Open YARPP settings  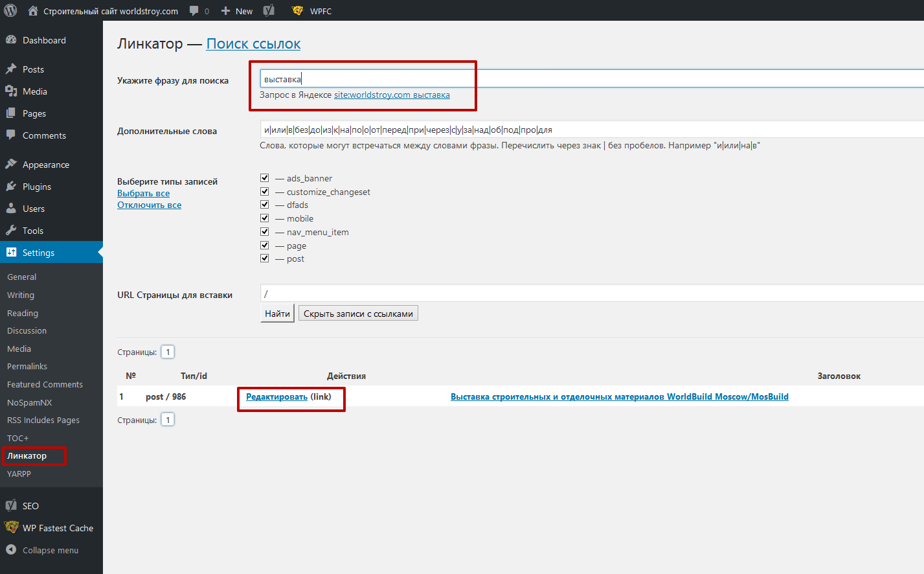pos(19,474)
